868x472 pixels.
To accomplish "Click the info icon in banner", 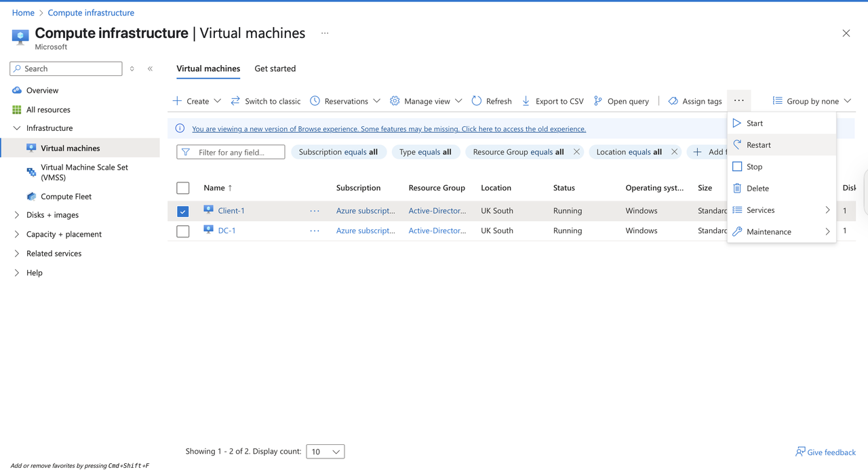I will pyautogui.click(x=180, y=129).
